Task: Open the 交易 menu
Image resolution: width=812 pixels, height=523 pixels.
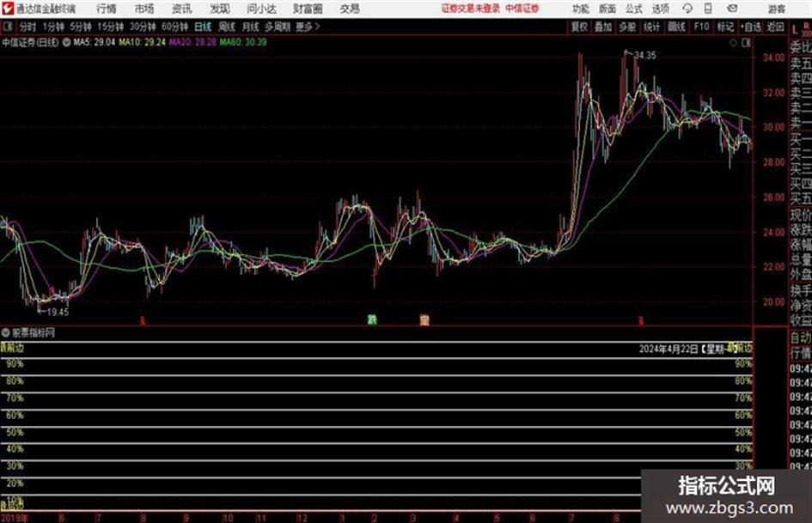Action: [x=350, y=9]
